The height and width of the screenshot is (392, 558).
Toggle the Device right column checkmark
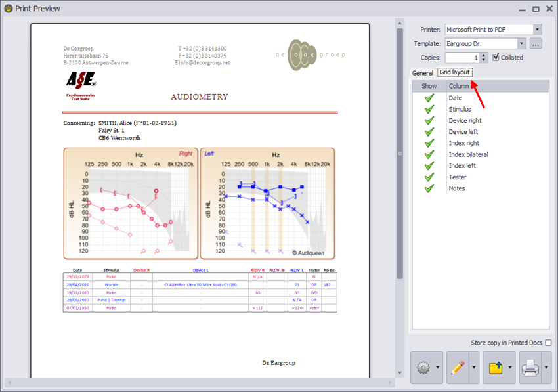pos(429,120)
